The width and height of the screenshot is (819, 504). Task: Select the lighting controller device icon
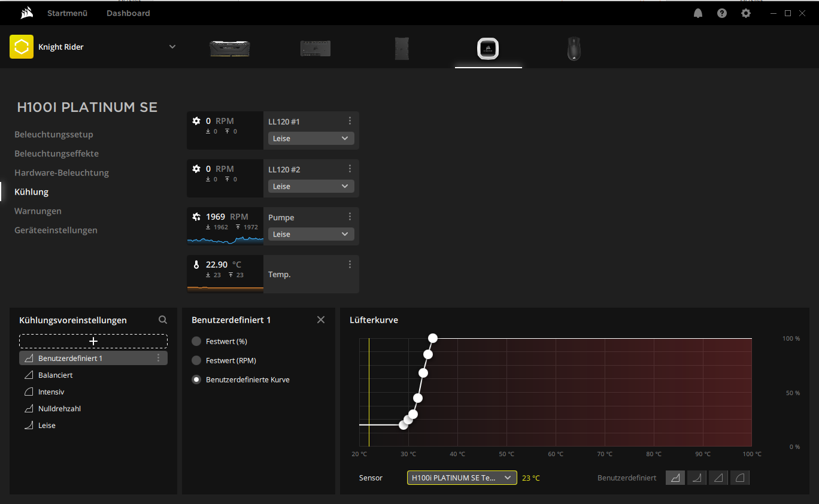click(x=316, y=48)
